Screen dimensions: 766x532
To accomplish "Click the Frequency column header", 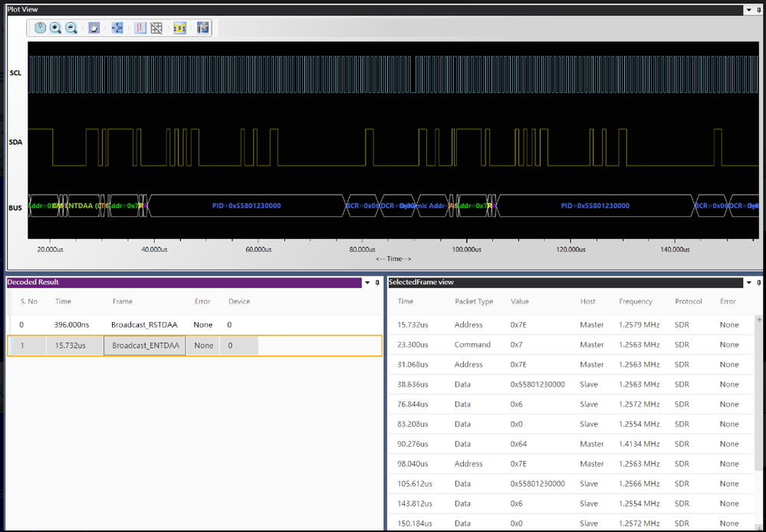I will coord(636,301).
